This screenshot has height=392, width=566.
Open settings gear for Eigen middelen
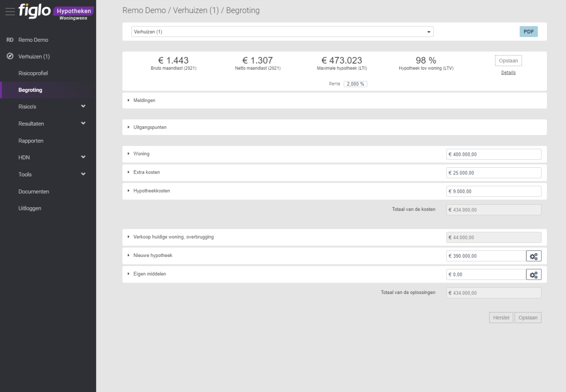[533, 274]
